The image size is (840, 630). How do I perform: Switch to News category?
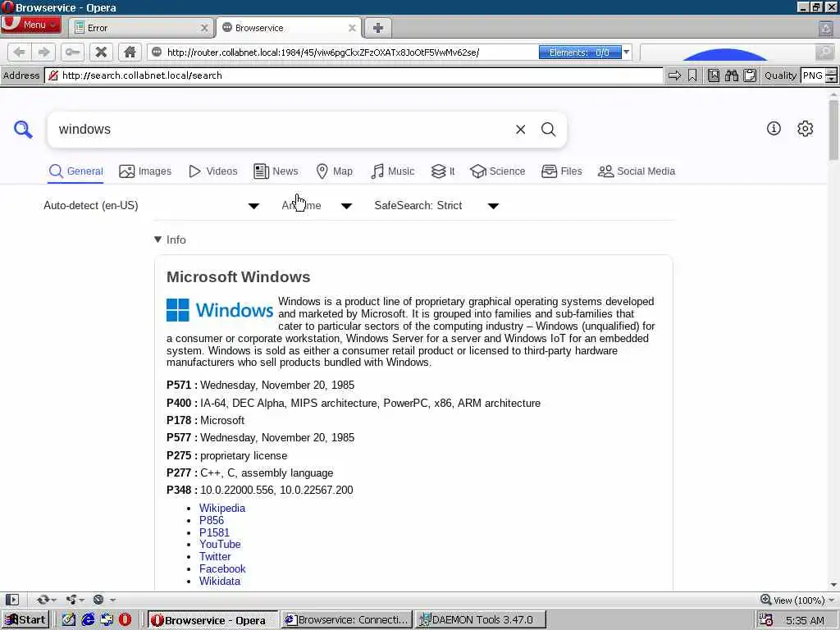(x=276, y=171)
